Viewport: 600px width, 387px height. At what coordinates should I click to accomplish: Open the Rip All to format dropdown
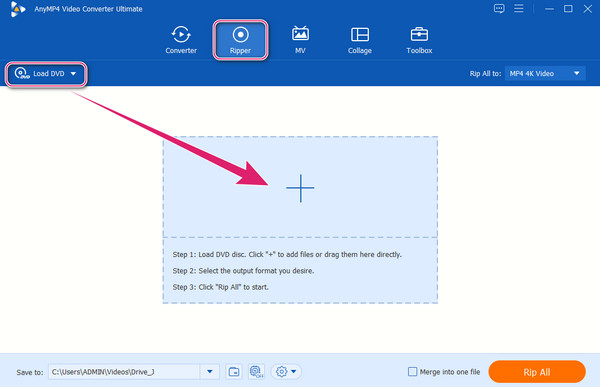545,73
